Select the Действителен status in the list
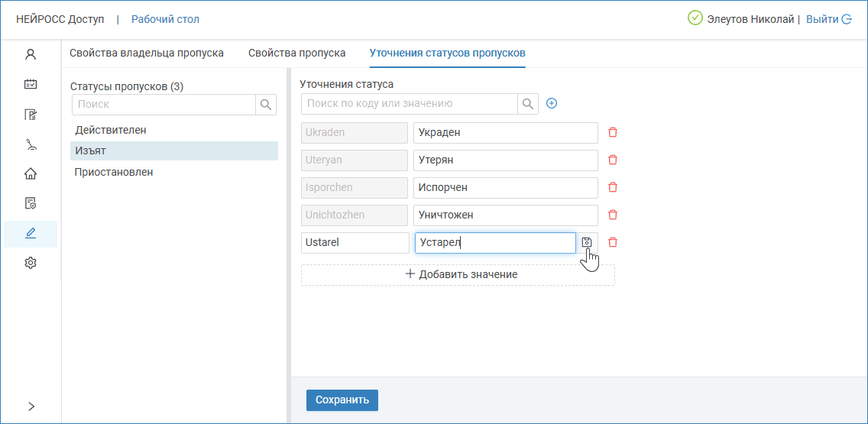 [x=111, y=131]
